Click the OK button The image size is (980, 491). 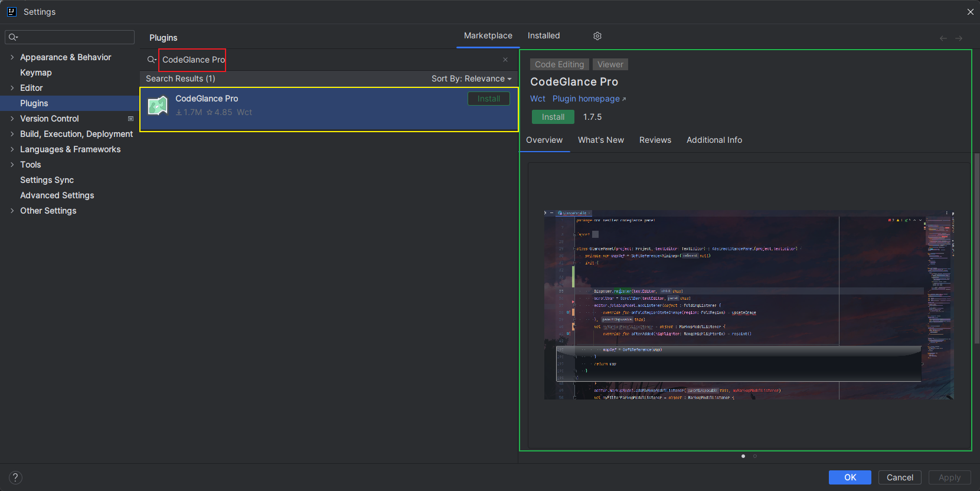click(x=850, y=477)
